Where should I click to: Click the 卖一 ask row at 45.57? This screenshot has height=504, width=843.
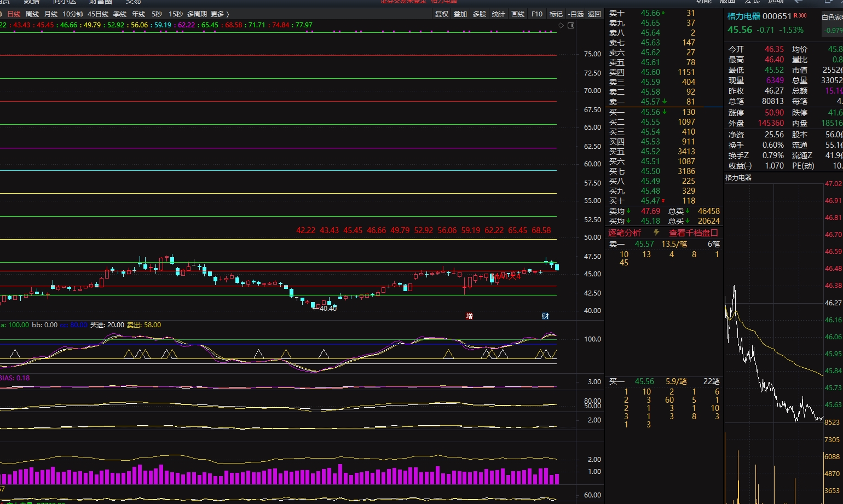click(x=664, y=101)
